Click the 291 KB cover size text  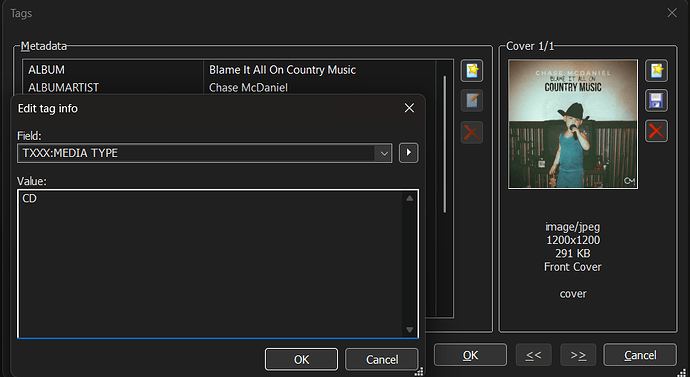coord(573,253)
